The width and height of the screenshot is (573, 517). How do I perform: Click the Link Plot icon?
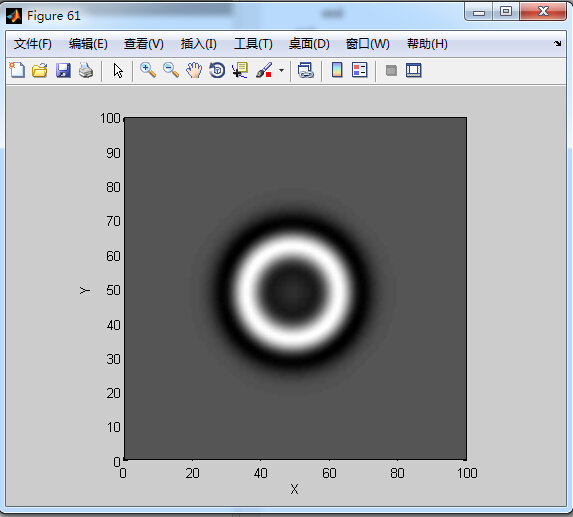tap(306, 70)
